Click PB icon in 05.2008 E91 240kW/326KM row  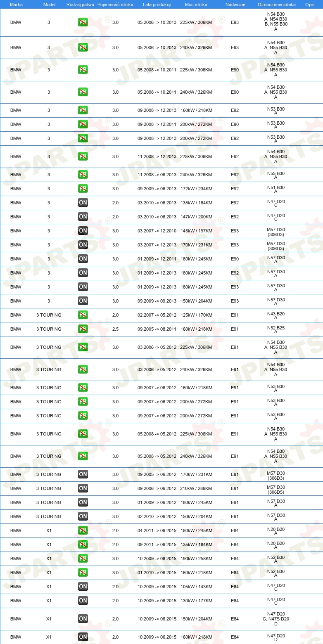(83, 456)
